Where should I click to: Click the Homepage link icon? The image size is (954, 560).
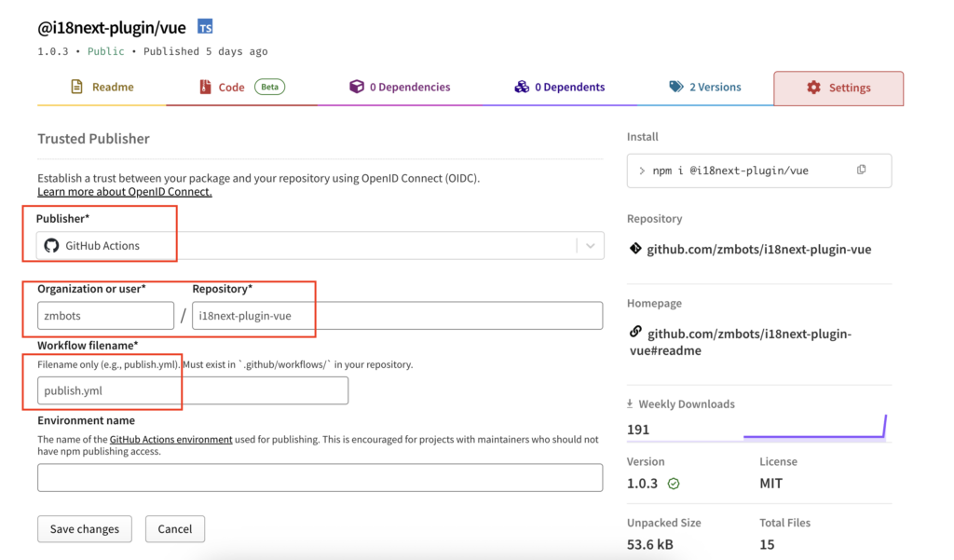(x=635, y=330)
